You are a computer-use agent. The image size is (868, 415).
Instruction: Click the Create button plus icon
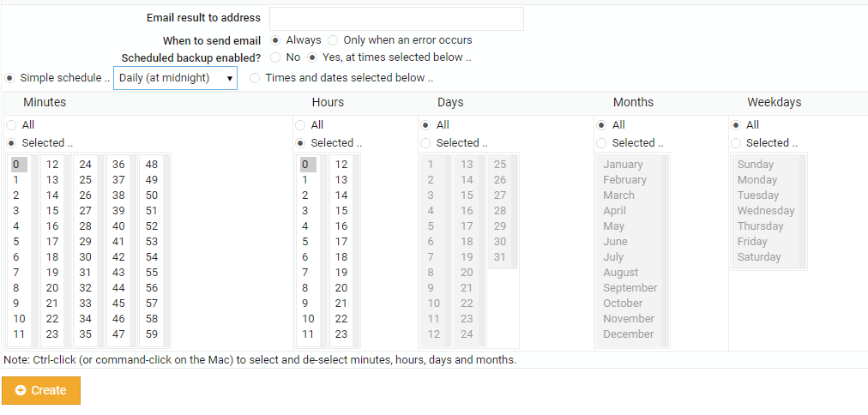click(x=21, y=390)
